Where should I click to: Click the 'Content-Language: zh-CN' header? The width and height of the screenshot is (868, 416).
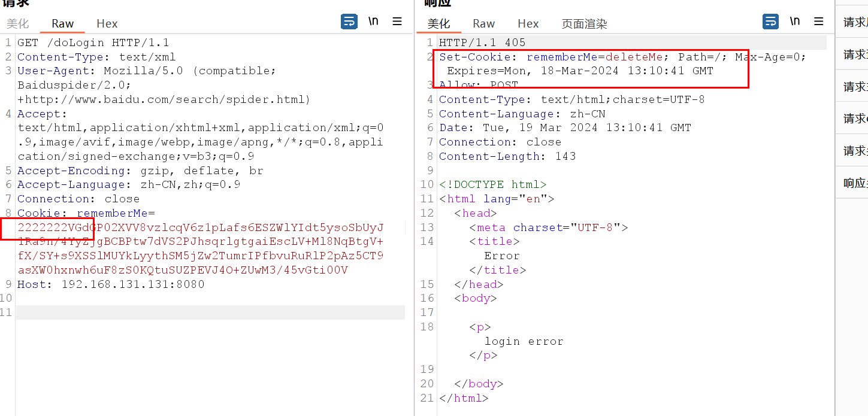click(x=522, y=114)
